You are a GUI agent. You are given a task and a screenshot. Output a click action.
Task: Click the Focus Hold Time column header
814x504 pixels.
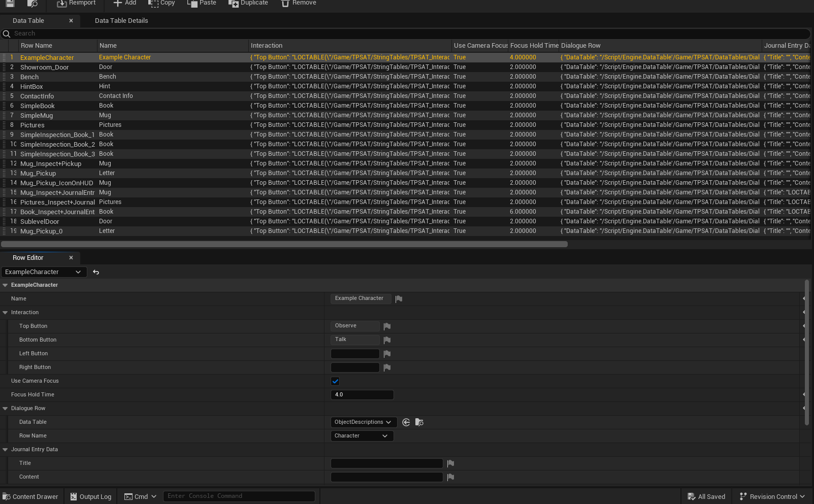click(534, 46)
